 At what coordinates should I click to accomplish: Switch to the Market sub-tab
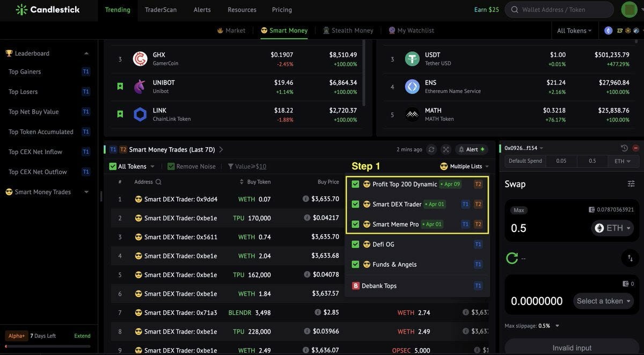point(231,31)
